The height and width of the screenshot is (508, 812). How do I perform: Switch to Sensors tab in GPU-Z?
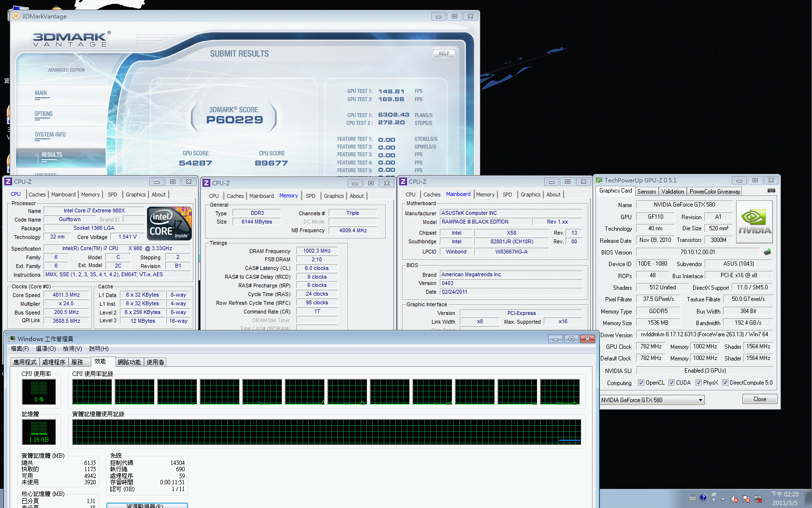coord(647,192)
